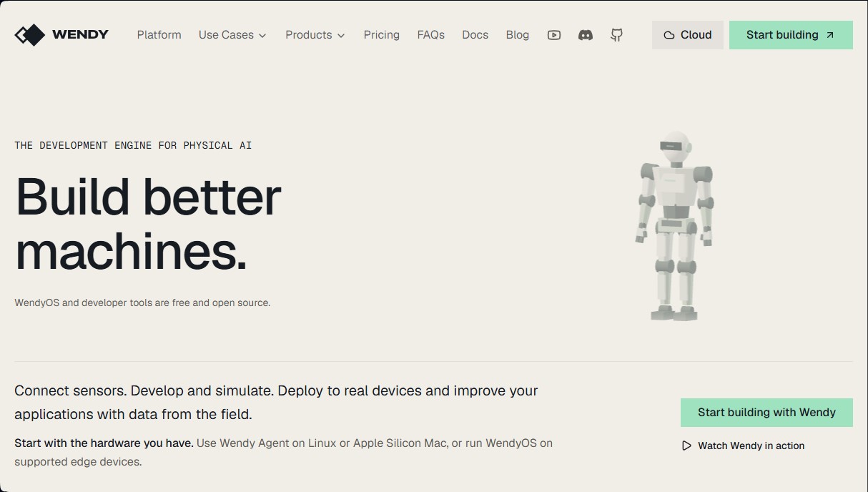Click the Cloud button
The height and width of the screenshot is (492, 868).
pyautogui.click(x=688, y=35)
